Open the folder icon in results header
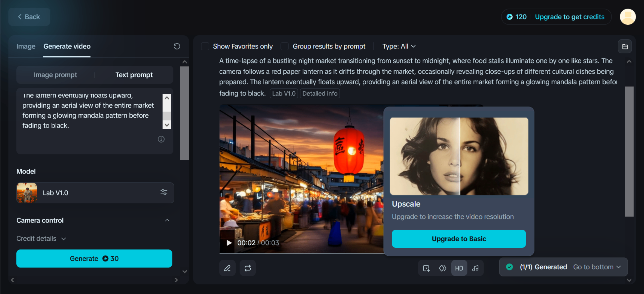644x294 pixels. click(625, 47)
